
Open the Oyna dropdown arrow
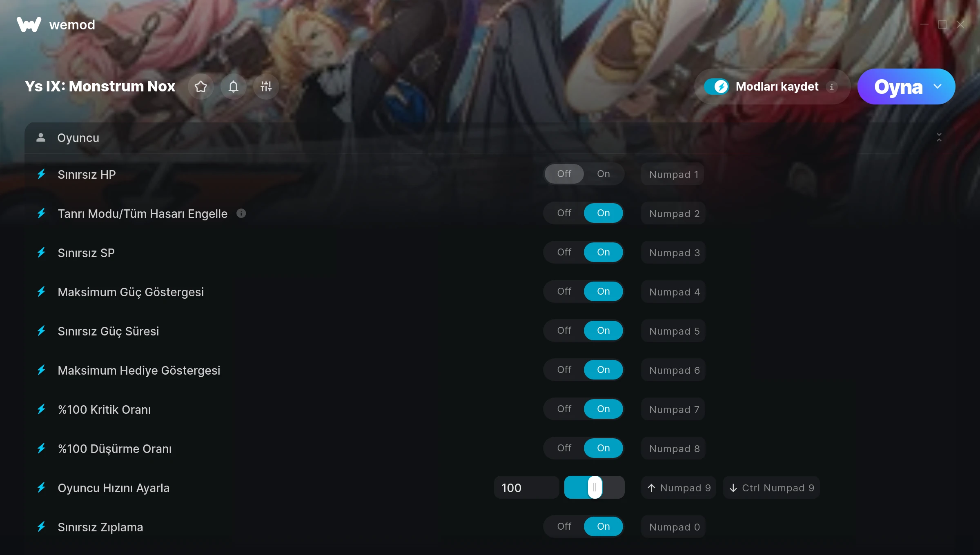[938, 87]
